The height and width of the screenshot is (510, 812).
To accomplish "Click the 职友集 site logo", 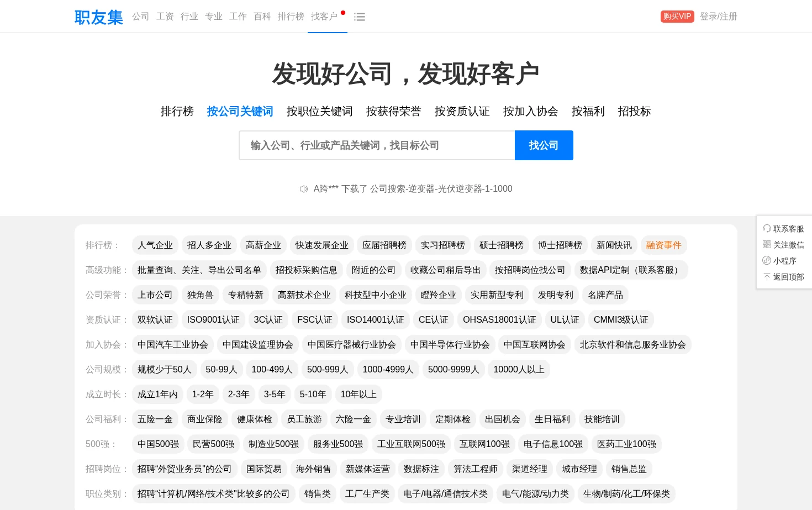I will 99,17.
